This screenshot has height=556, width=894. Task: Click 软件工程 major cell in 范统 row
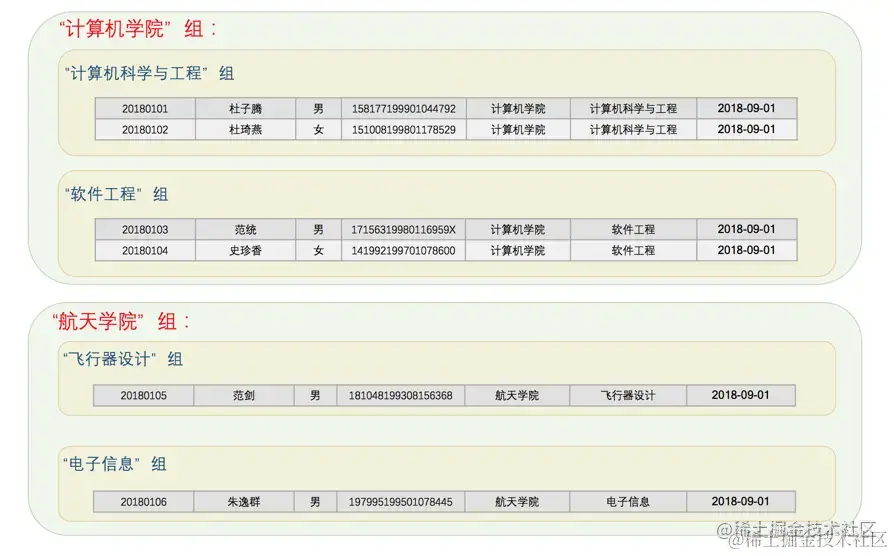pos(633,229)
